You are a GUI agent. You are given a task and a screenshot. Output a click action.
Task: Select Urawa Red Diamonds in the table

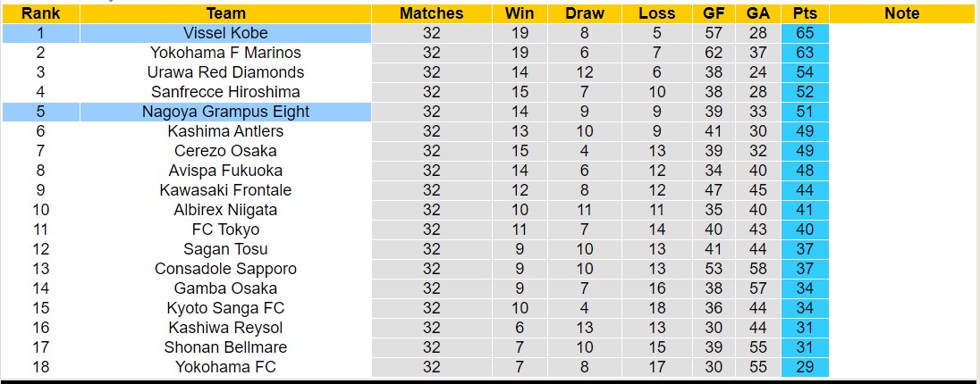pyautogui.click(x=225, y=72)
